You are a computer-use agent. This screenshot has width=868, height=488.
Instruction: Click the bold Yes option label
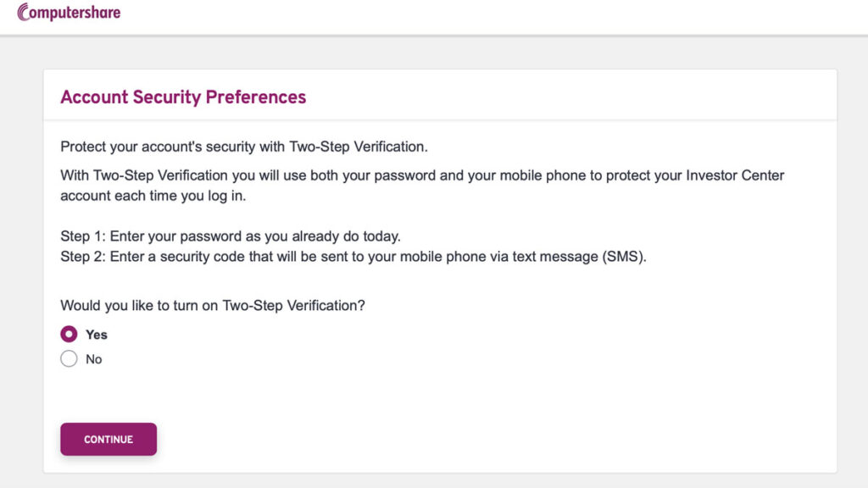[97, 335]
